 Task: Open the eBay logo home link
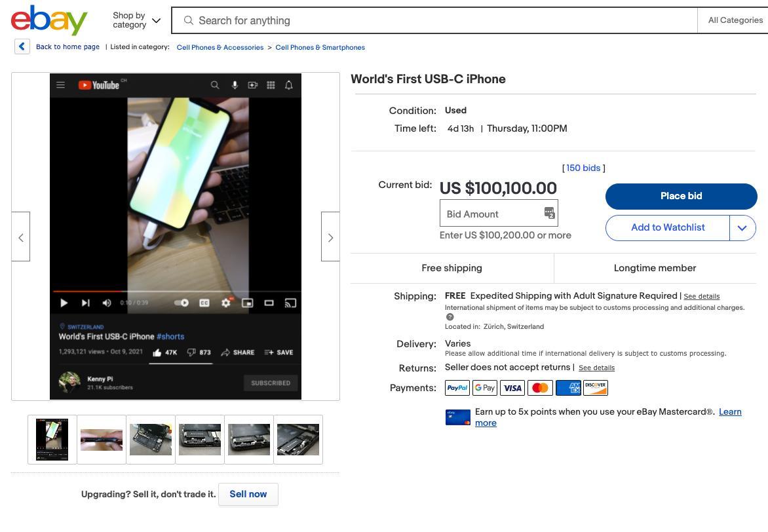[x=49, y=20]
